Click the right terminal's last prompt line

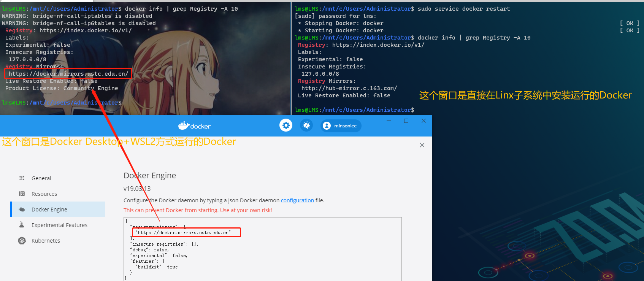354,110
